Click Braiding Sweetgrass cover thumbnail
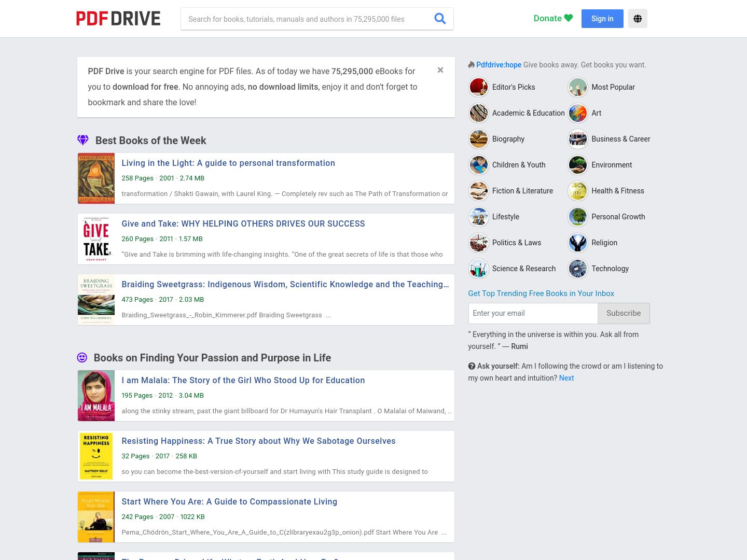 click(x=96, y=300)
